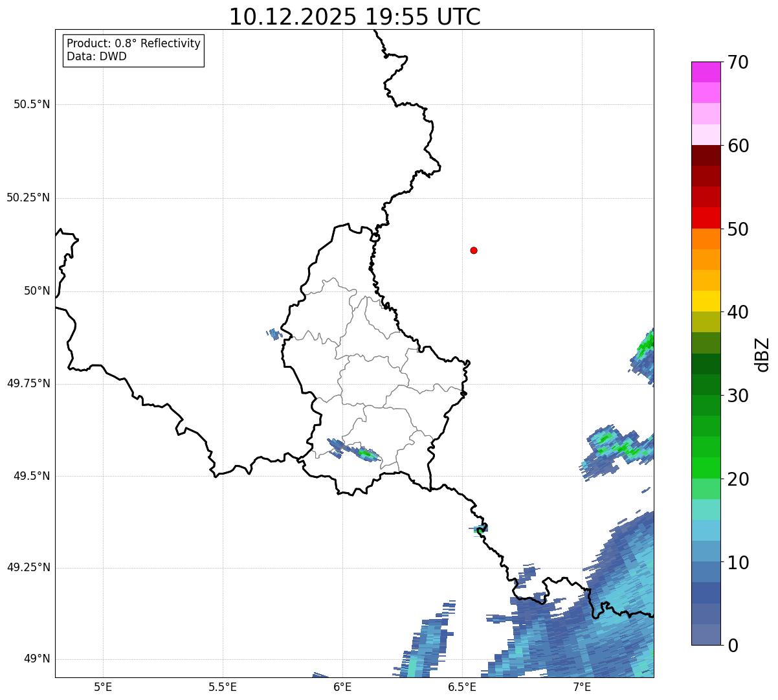The width and height of the screenshot is (778, 700).
Task: Click the turquoise colorbar segment below 20
Action: 706,510
